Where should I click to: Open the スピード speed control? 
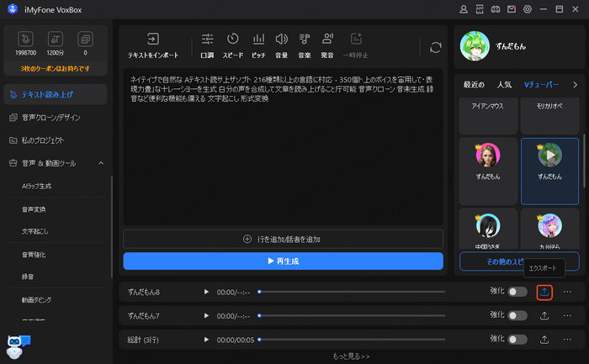click(x=232, y=45)
